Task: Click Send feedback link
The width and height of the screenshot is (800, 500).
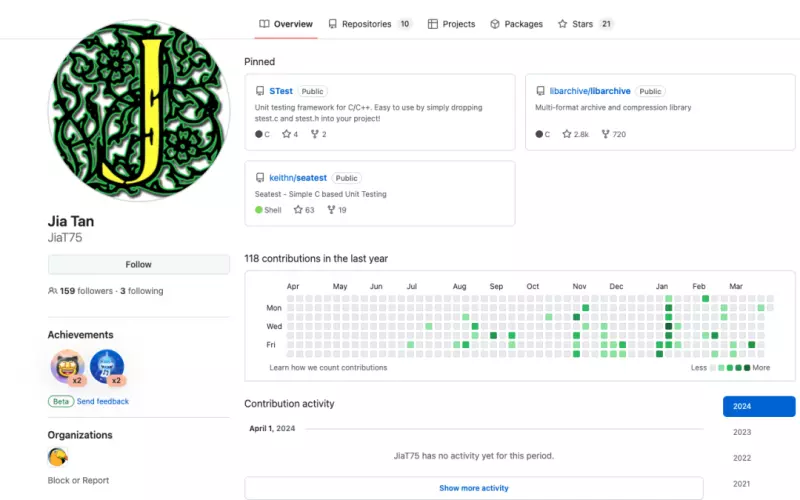Action: coord(103,402)
